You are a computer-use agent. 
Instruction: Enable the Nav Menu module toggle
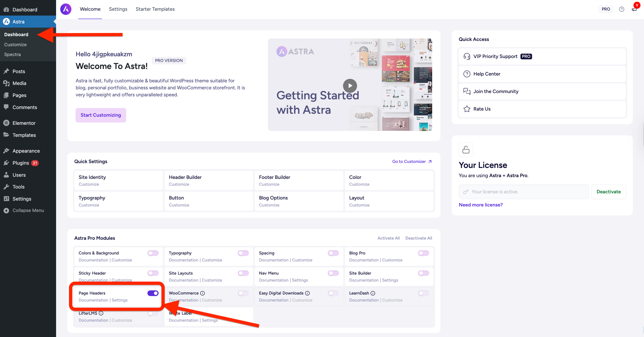tap(333, 273)
